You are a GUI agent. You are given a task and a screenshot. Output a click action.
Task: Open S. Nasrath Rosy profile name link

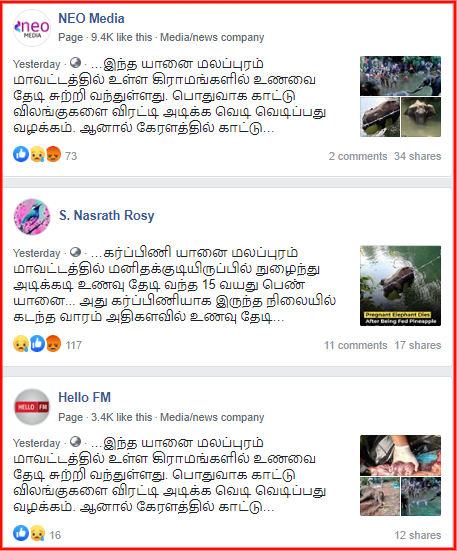point(107,215)
